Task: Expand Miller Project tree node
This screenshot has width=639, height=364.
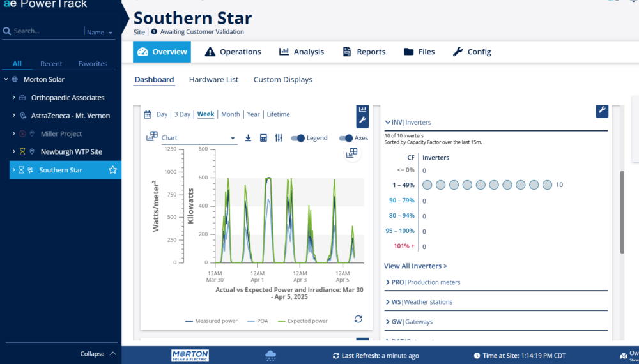Action: 13,133
